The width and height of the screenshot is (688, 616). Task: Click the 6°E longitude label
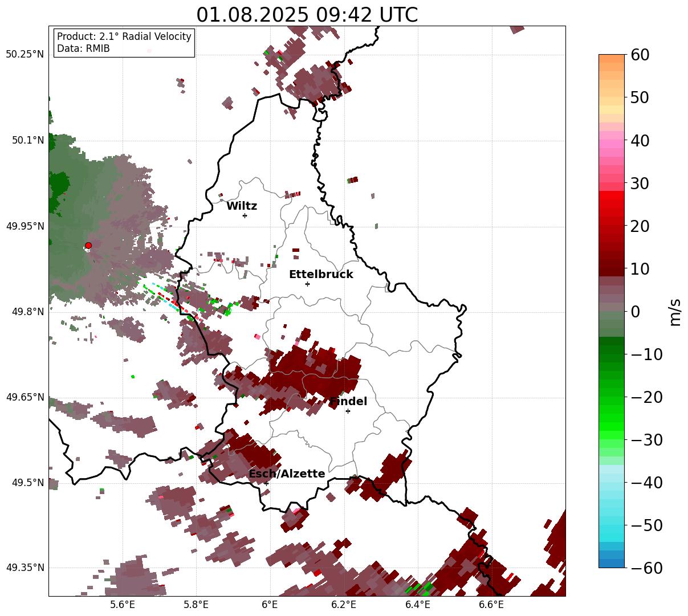pyautogui.click(x=270, y=605)
